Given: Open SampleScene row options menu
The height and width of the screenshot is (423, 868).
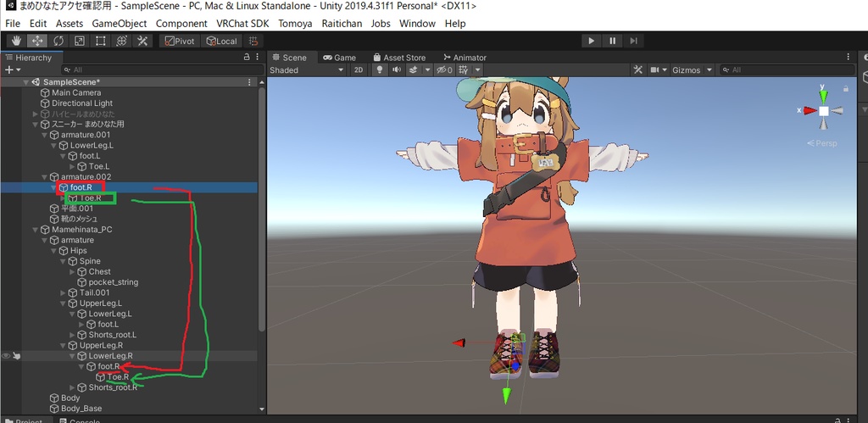Looking at the screenshot, I should [249, 82].
